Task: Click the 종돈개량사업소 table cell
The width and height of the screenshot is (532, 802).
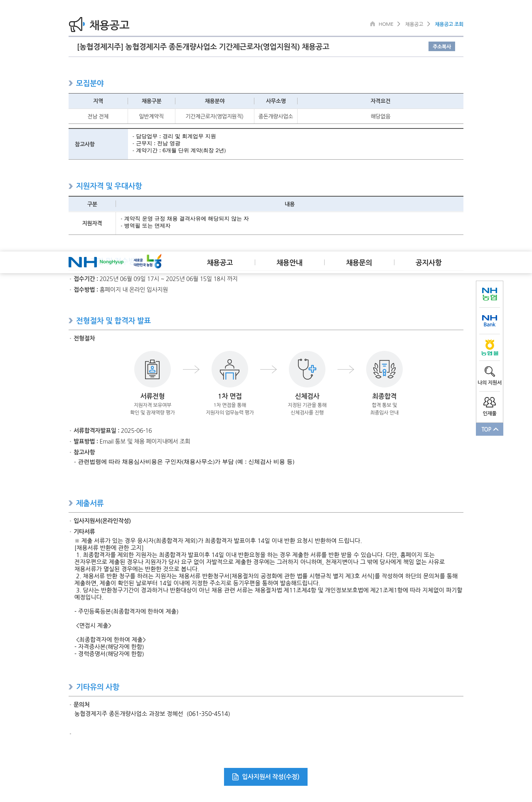Action: 276,116
